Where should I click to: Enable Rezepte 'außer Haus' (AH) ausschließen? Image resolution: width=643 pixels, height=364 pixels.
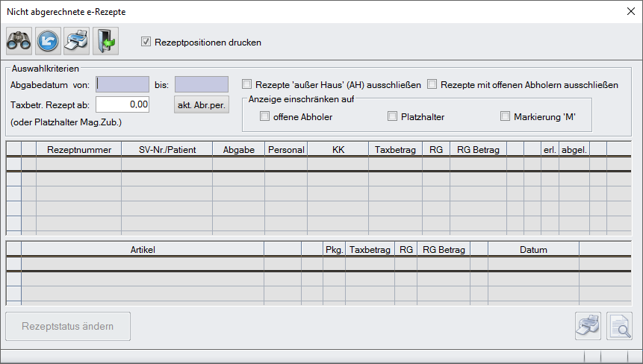point(247,84)
